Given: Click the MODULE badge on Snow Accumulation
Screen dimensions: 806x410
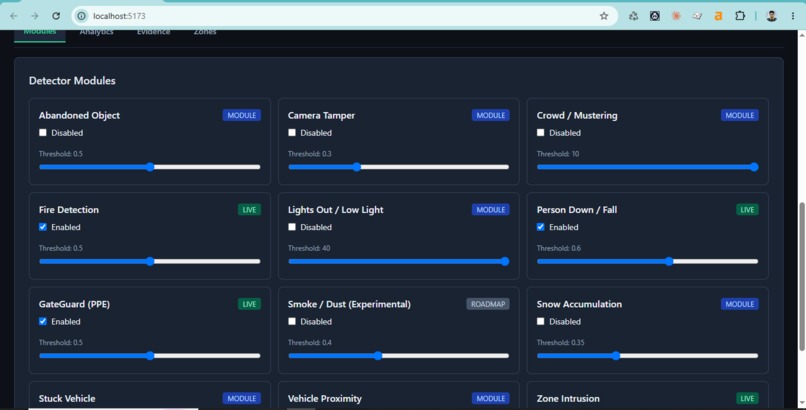Looking at the screenshot, I should coord(740,304).
